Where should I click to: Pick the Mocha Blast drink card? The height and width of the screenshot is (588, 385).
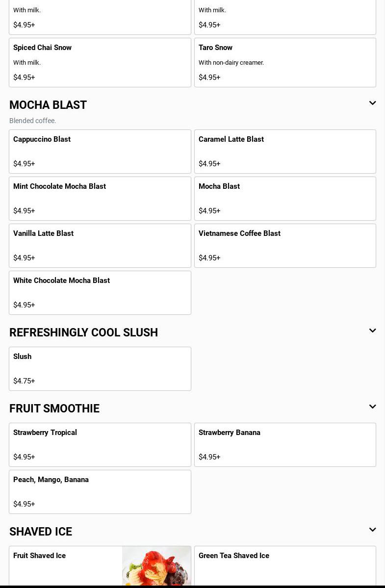coord(285,198)
